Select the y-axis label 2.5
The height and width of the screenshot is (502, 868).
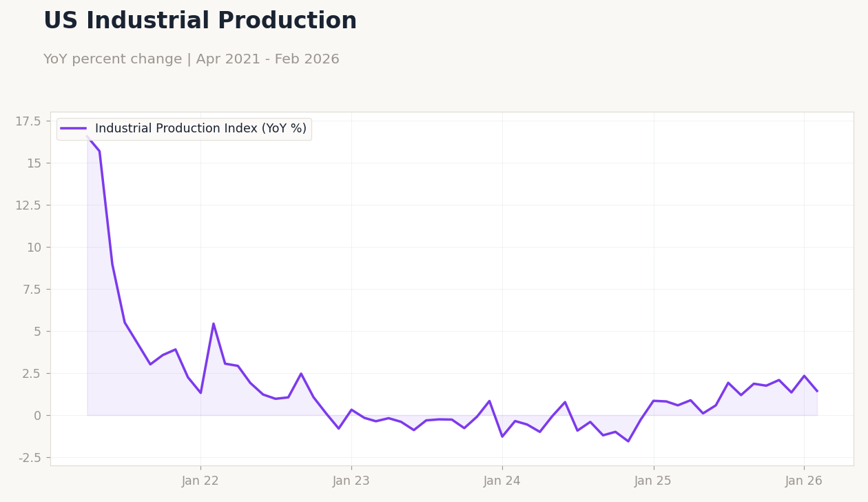point(32,374)
